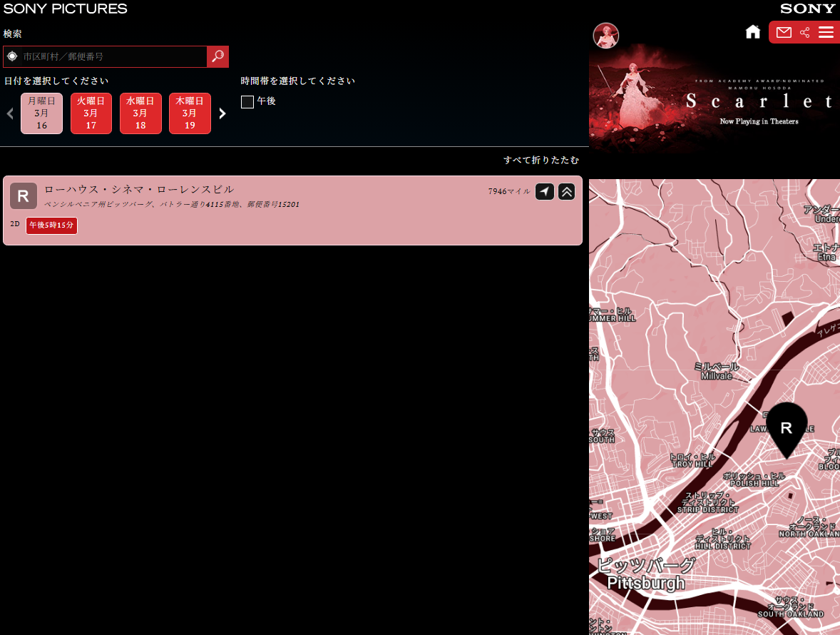Click the envelope mail icon
This screenshot has height=635, width=840.
click(x=784, y=32)
